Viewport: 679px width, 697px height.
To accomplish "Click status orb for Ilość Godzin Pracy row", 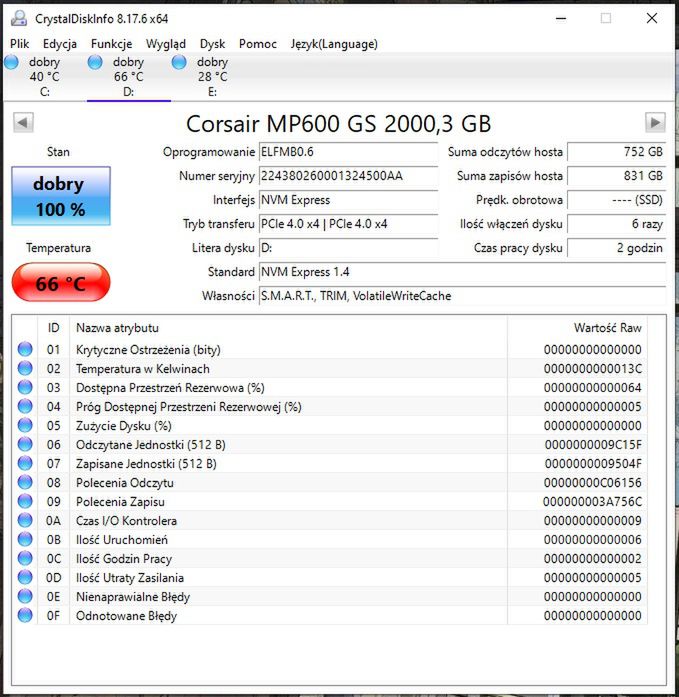I will 25,558.
